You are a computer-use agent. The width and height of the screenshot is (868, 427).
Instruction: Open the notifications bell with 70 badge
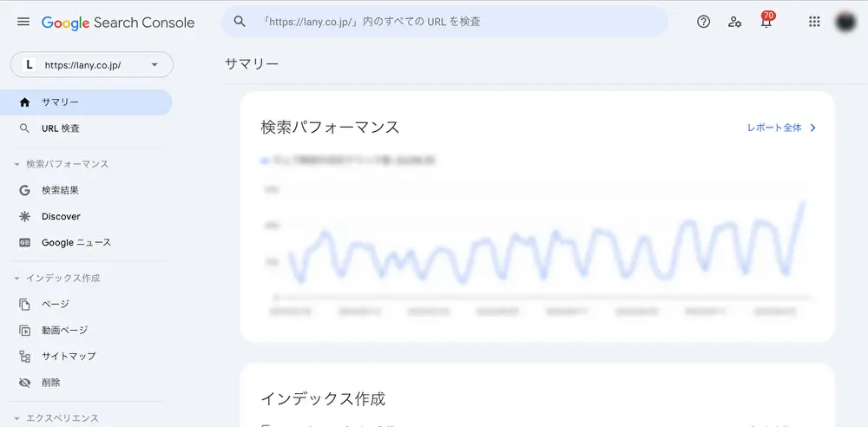[766, 22]
